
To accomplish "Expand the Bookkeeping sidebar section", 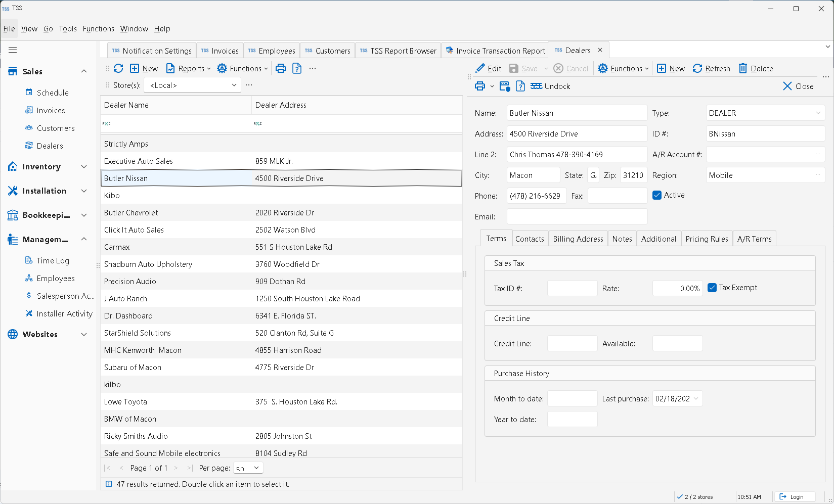I will [84, 215].
